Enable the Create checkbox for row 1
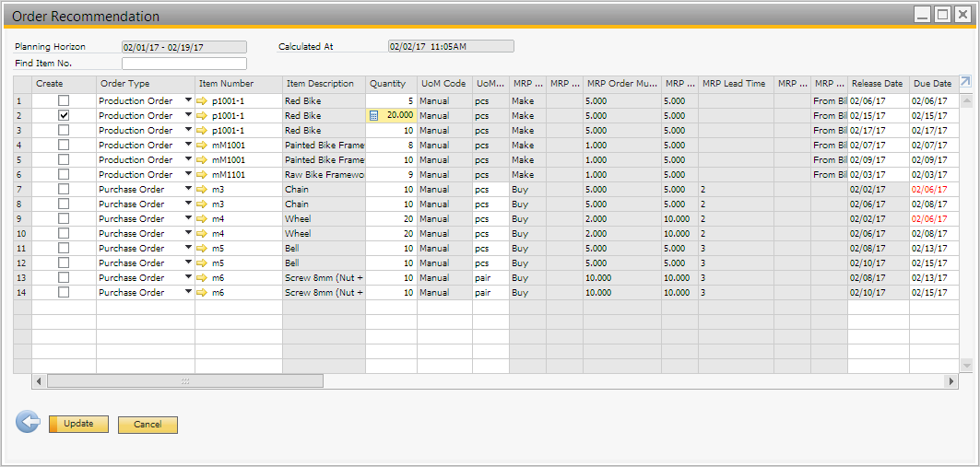 pos(64,100)
